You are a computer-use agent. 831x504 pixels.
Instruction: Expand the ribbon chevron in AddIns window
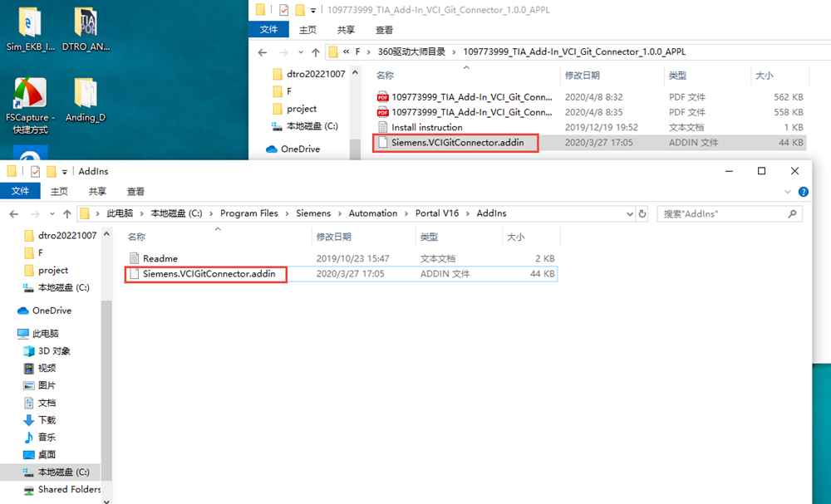(x=787, y=192)
